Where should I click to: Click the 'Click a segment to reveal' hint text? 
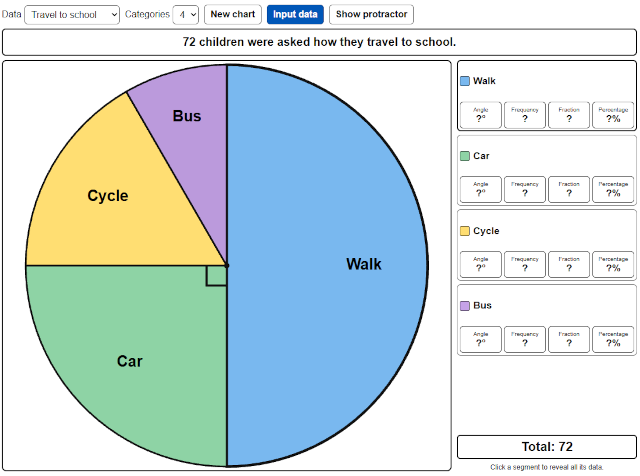[x=547, y=467]
